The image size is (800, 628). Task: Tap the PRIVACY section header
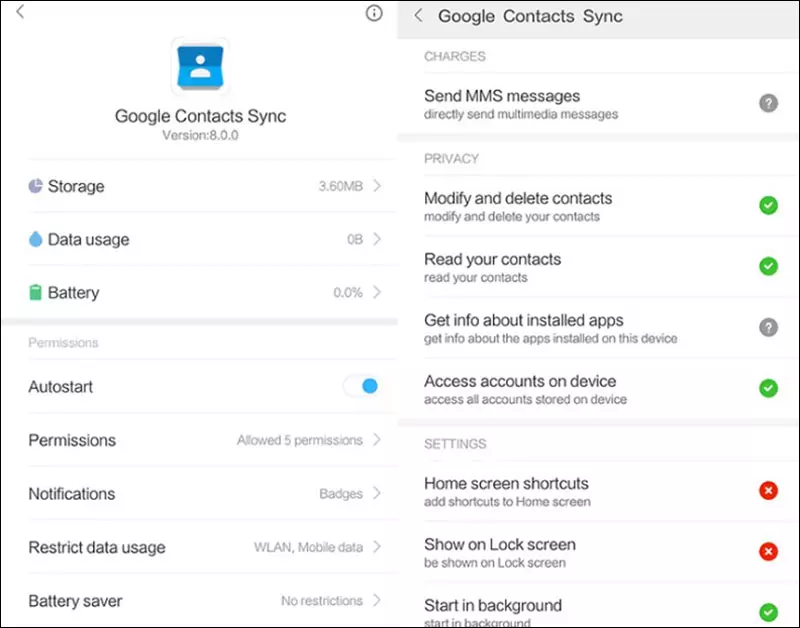(451, 159)
